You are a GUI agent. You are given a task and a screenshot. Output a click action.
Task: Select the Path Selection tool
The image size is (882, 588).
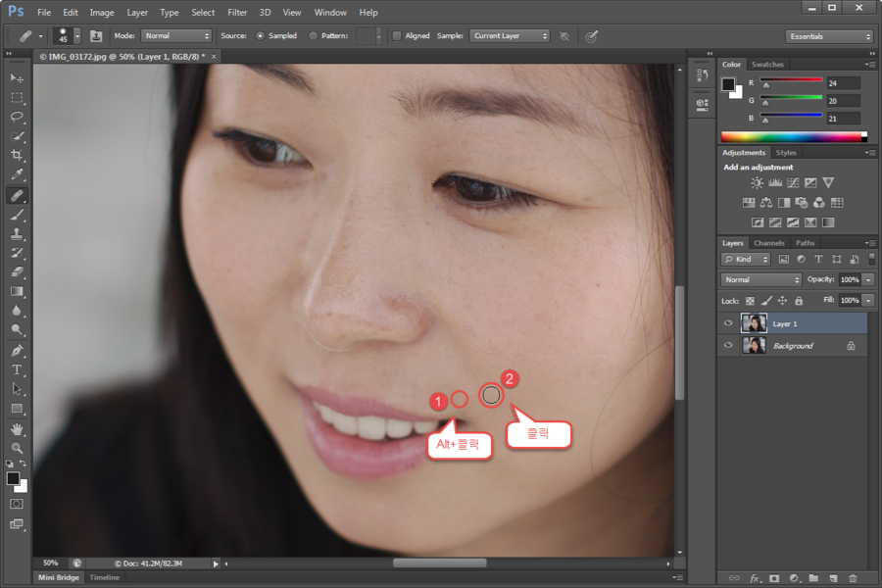[x=17, y=389]
